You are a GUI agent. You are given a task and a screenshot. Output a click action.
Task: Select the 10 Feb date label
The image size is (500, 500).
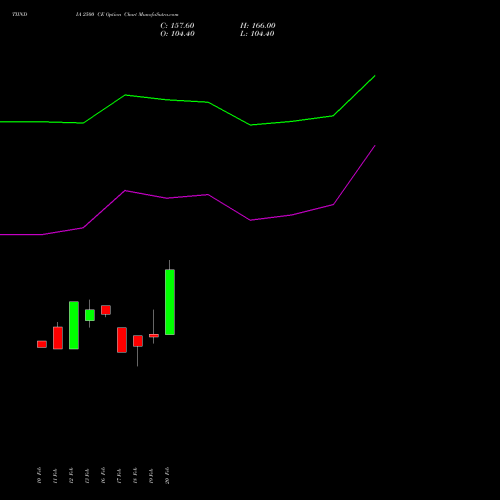pyautogui.click(x=39, y=475)
